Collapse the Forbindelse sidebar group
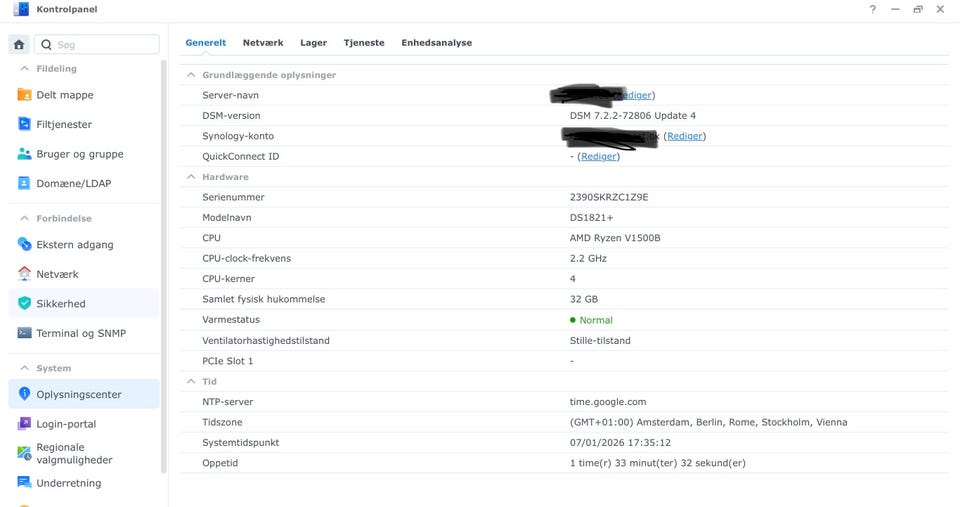This screenshot has width=960, height=507. pyautogui.click(x=24, y=218)
